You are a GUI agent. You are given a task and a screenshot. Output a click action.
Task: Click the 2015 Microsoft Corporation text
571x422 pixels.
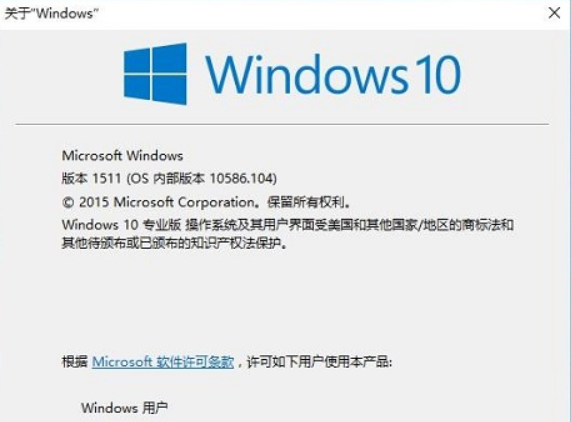click(x=166, y=202)
